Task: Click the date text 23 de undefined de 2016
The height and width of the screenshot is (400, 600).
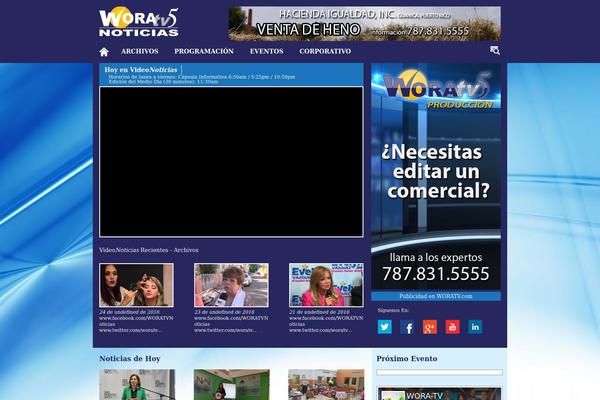Action: click(224, 312)
